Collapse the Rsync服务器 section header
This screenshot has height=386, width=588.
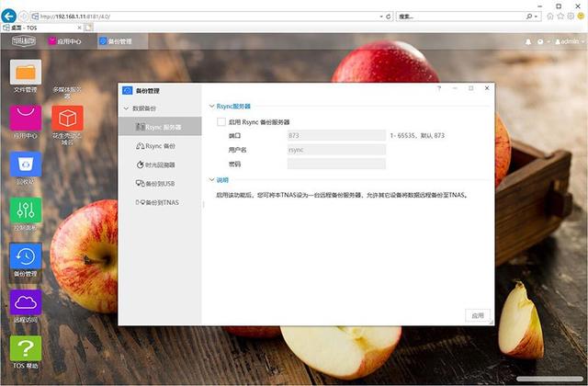[x=211, y=107]
